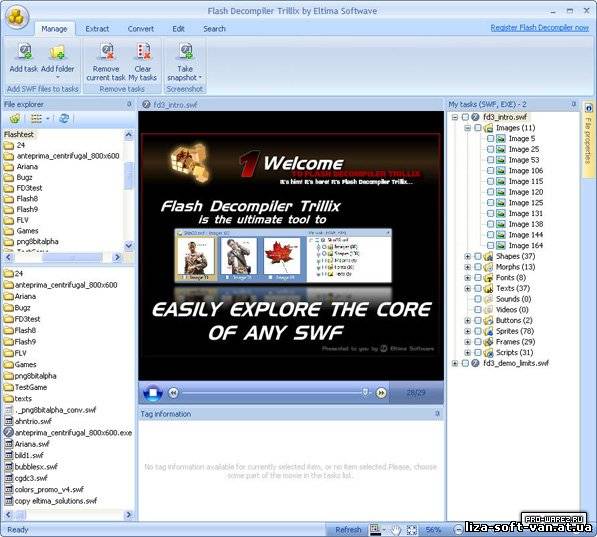Click the SWF preview thumbnail strip image

pos(283,256)
